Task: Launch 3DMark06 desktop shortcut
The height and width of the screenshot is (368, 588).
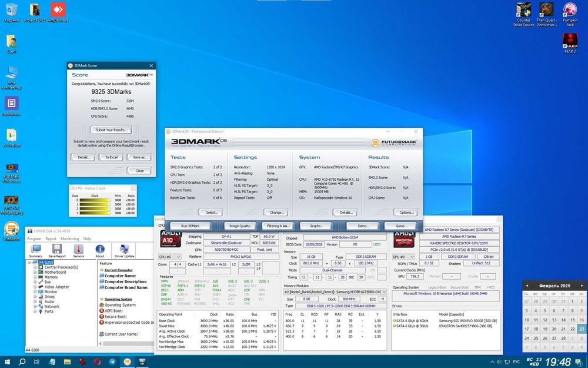Action: [11, 231]
